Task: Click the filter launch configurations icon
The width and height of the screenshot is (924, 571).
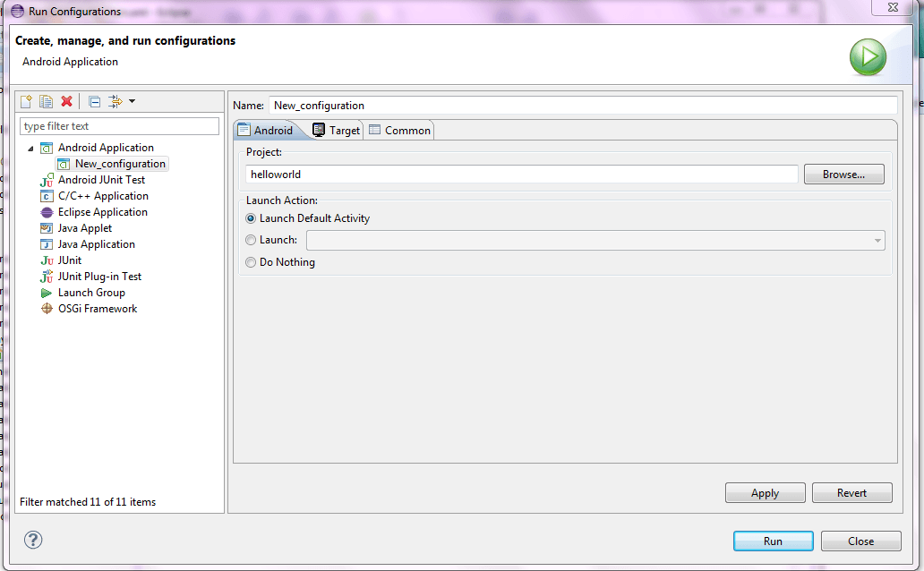Action: tap(115, 101)
